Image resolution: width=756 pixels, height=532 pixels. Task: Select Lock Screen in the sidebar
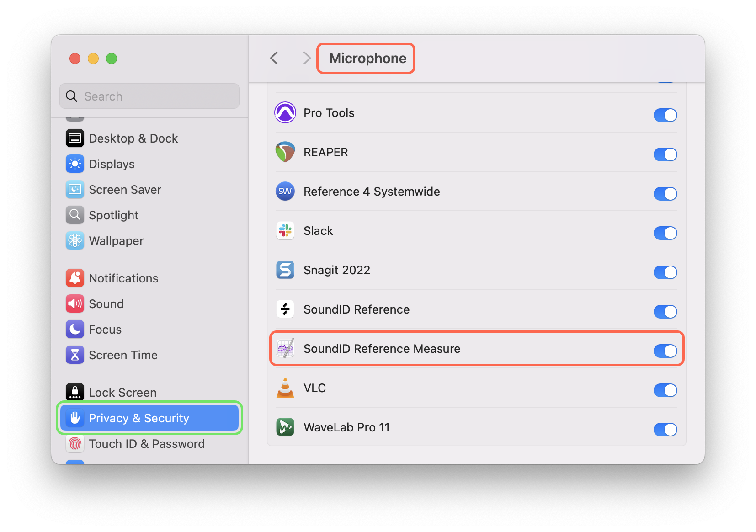point(149,393)
